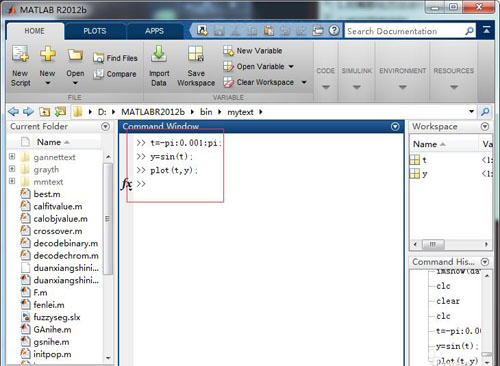Click the MATLABR2012b path segment
500x366 pixels.
(x=153, y=112)
